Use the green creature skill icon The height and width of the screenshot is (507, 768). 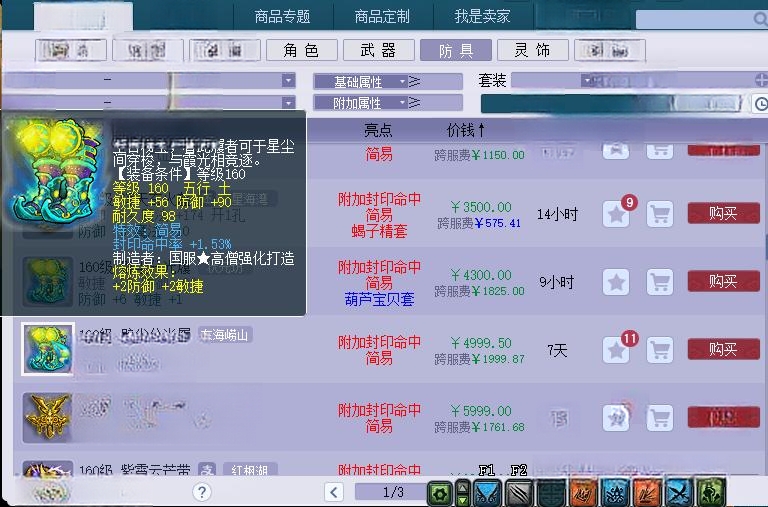(711, 492)
